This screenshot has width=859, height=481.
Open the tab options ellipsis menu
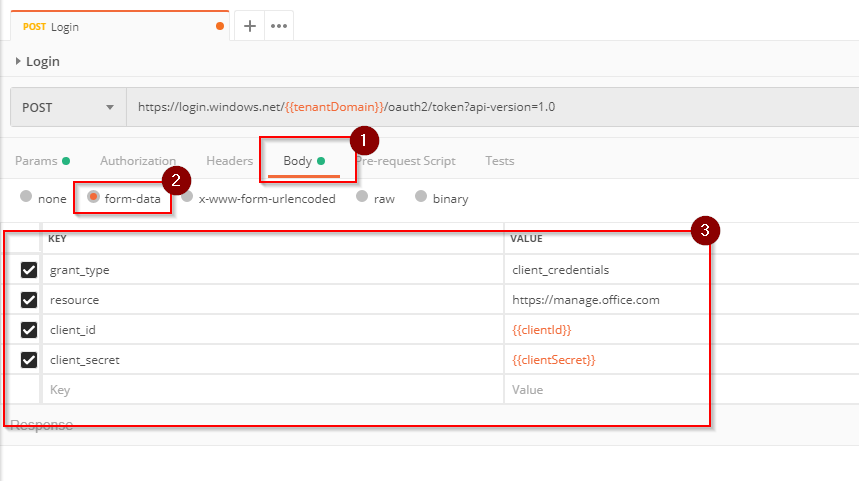279,26
